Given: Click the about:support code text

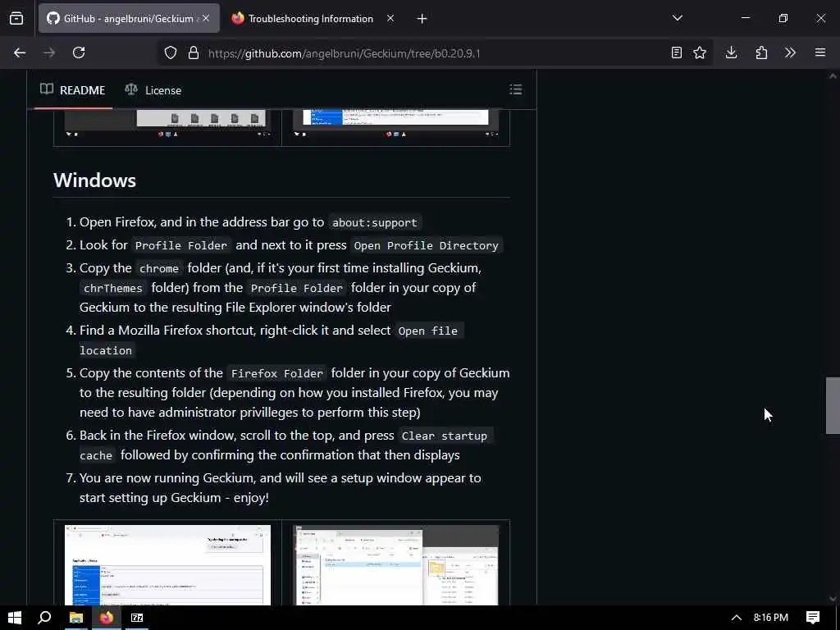Looking at the screenshot, I should point(374,222).
